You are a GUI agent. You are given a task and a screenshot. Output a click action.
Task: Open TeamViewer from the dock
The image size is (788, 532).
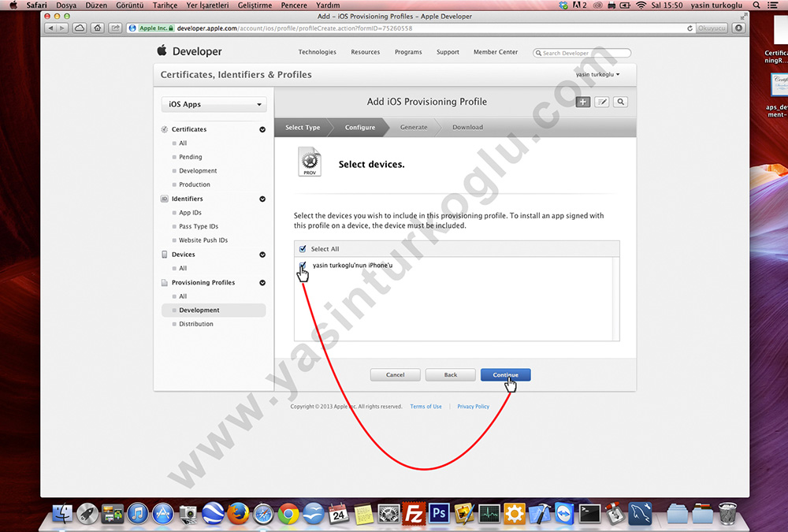pos(564,514)
